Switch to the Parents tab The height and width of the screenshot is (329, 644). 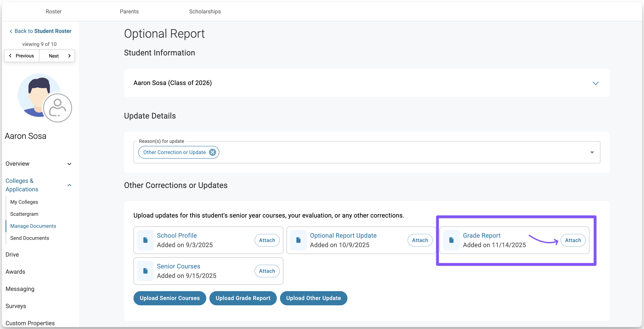pos(129,11)
